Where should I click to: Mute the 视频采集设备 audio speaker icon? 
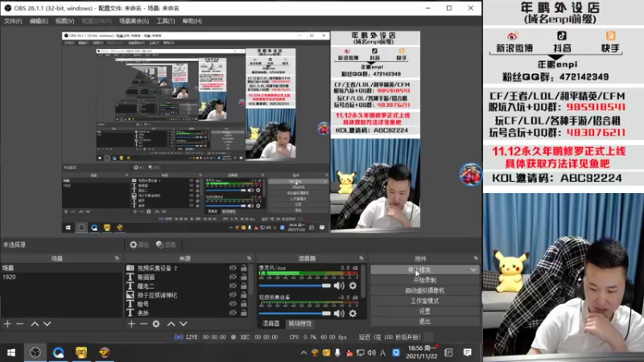tap(339, 314)
